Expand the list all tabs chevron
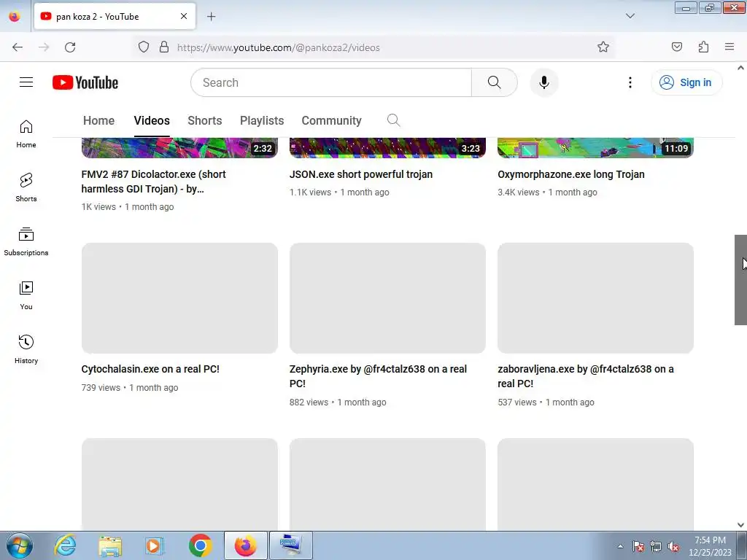This screenshot has width=747, height=560. 630,16
